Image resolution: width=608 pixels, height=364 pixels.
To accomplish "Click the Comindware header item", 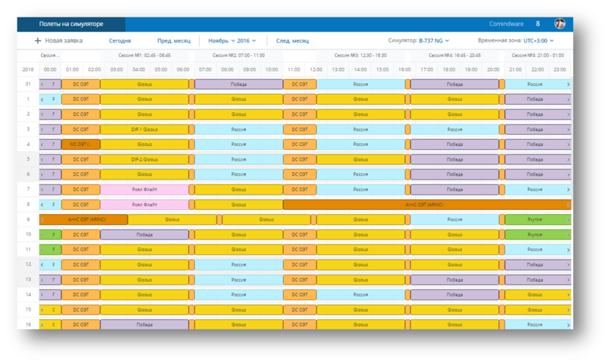I will 504,24.
